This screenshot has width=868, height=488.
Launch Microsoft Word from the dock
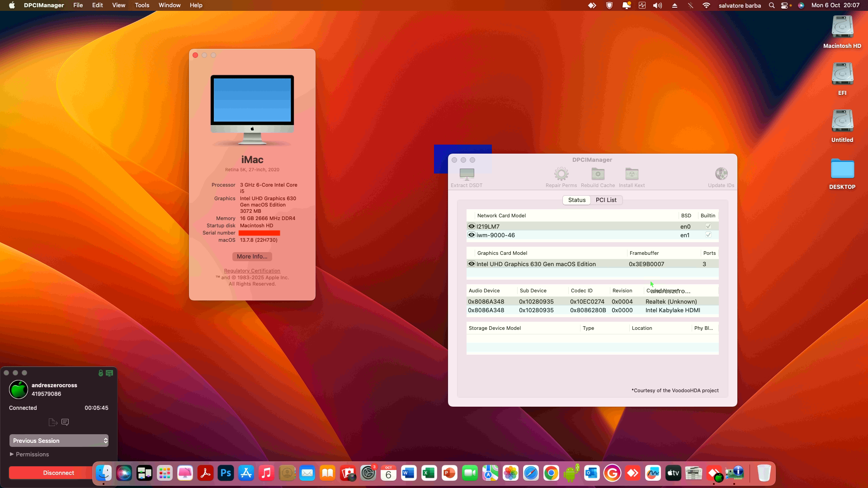click(x=409, y=473)
